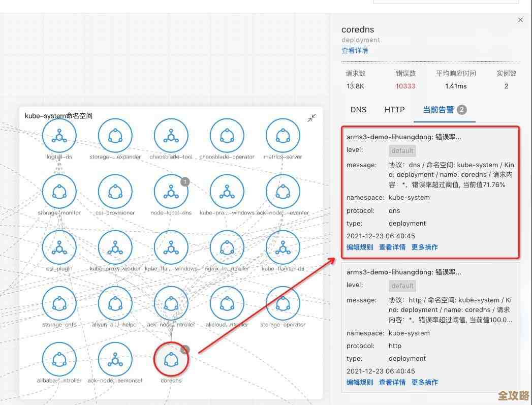The height and width of the screenshot is (405, 532).
Task: Expand 更多操作 for the dns alert
Action: [x=424, y=247]
